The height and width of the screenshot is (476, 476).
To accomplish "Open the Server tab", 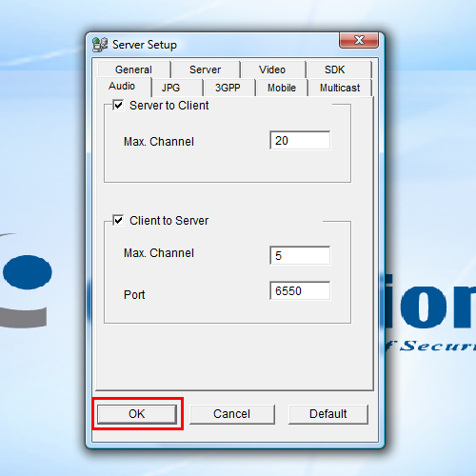I will tap(205, 69).
